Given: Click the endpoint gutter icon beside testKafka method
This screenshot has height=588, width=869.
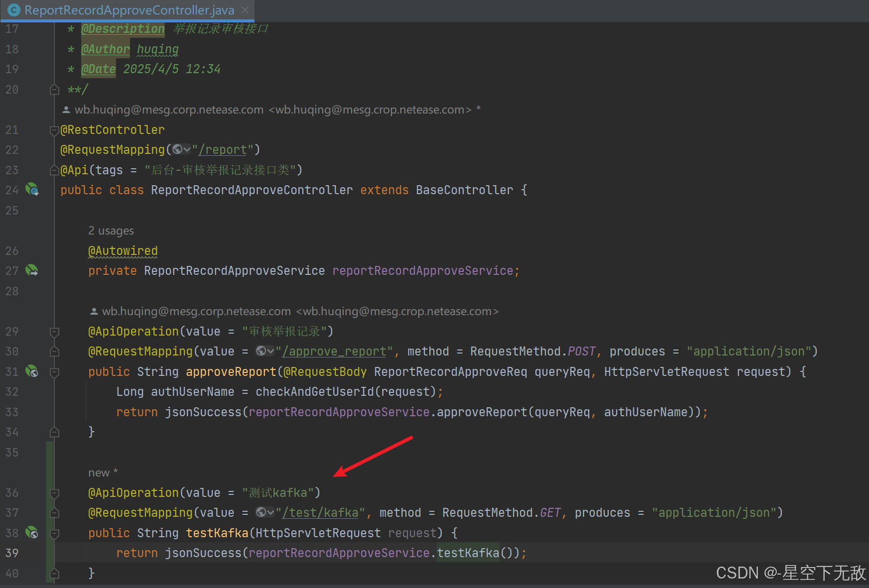Looking at the screenshot, I should tap(32, 533).
